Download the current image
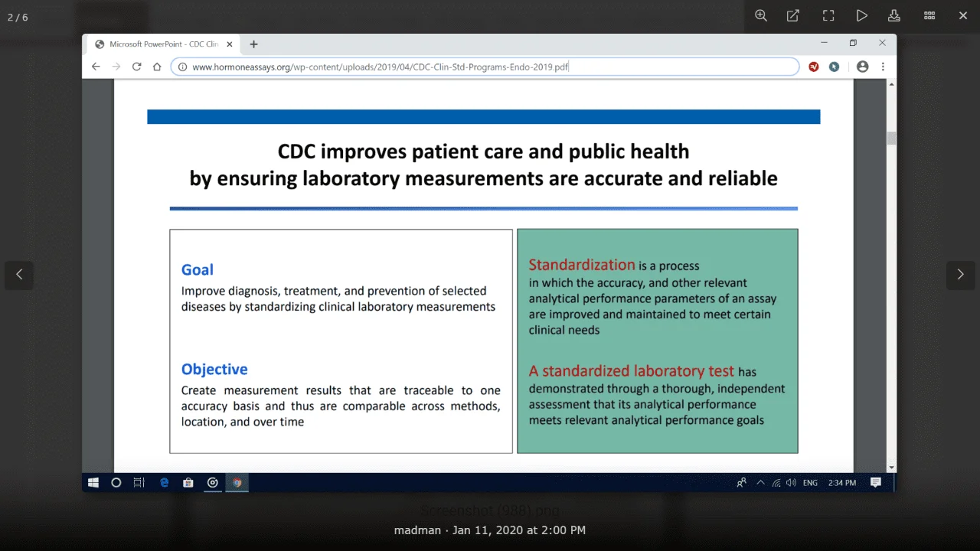The height and width of the screenshot is (551, 980). (893, 16)
